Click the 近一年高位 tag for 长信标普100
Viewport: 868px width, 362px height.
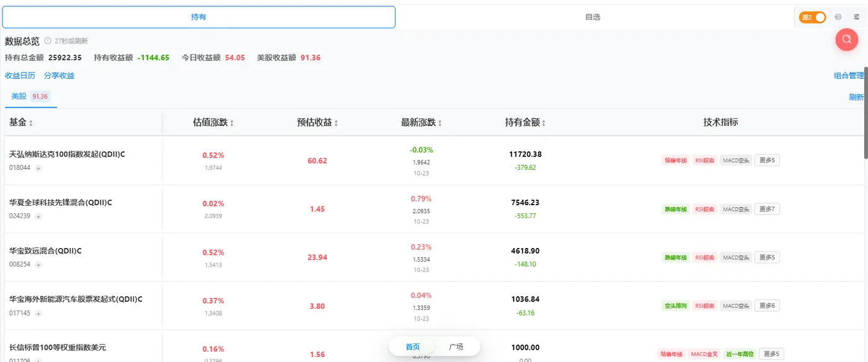pos(740,354)
